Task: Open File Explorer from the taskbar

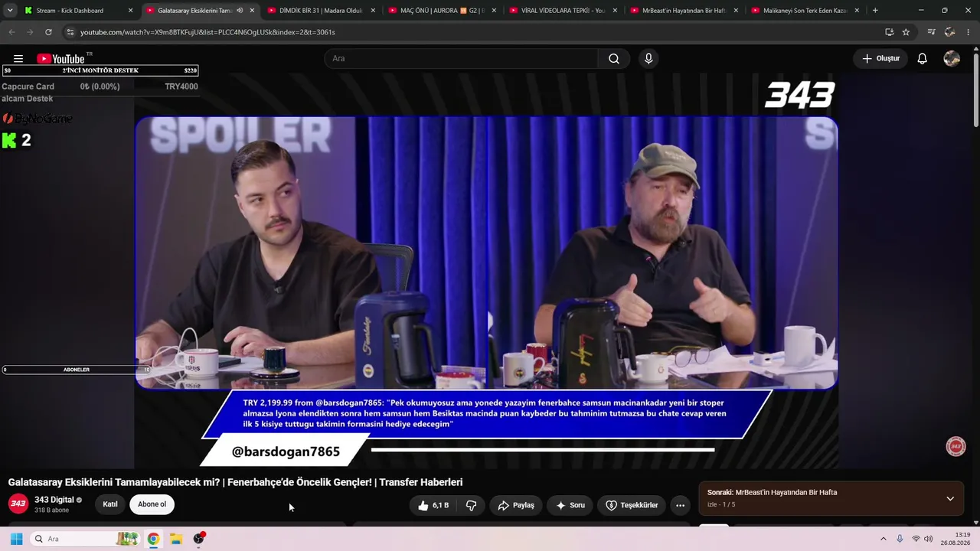Action: 176,539
